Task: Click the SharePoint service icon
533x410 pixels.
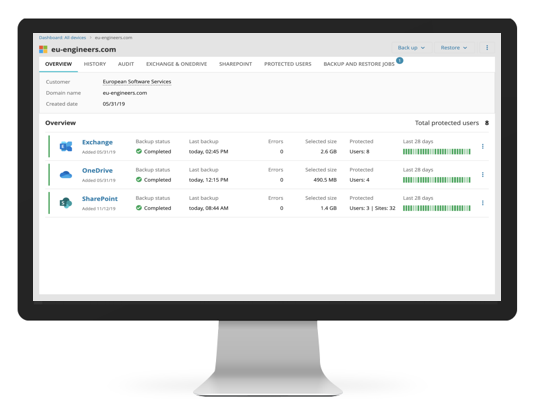Action: [66, 203]
